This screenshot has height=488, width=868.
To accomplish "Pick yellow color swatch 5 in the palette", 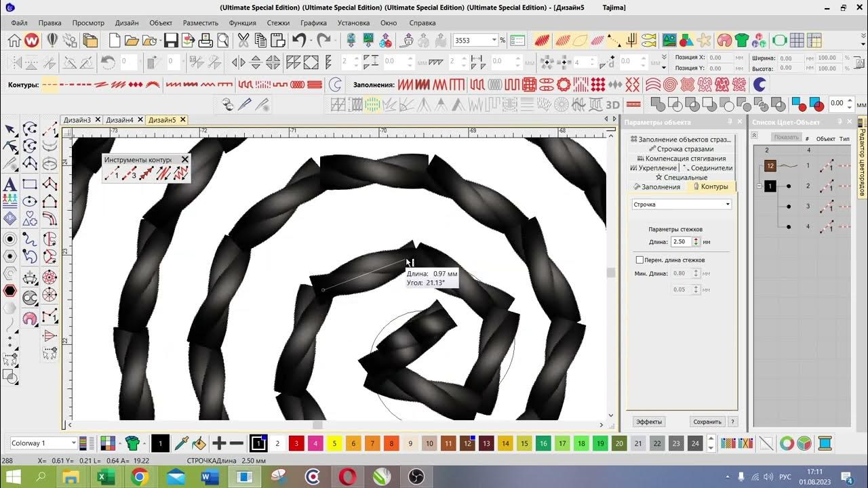I will click(334, 444).
